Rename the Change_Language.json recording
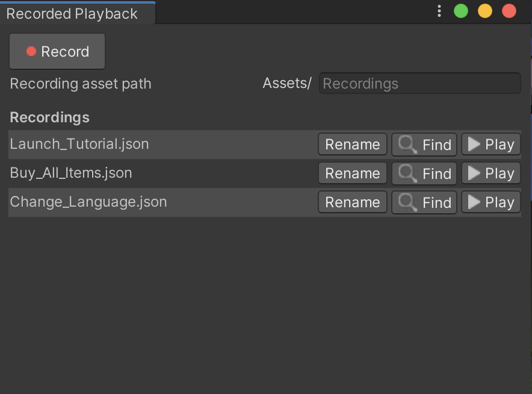This screenshot has height=394, width=532. coord(353,202)
